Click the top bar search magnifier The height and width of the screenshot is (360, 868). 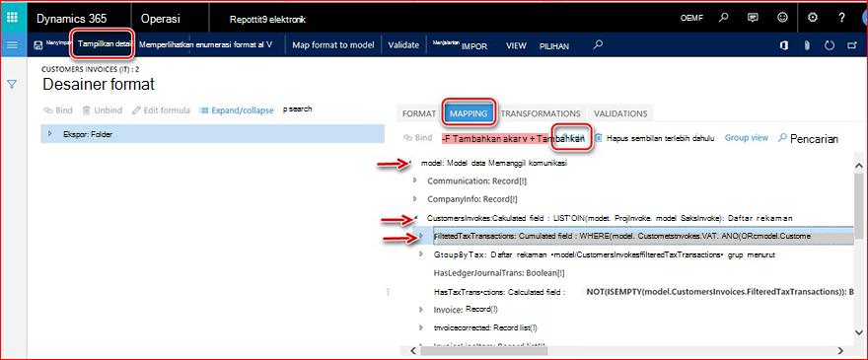point(723,17)
